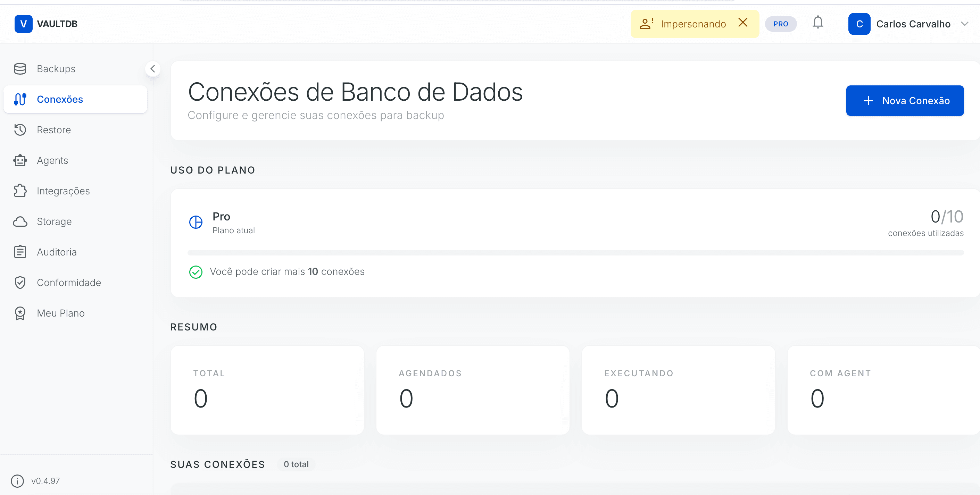The height and width of the screenshot is (495, 980).
Task: Click the Meu Plano badge icon
Action: point(20,313)
